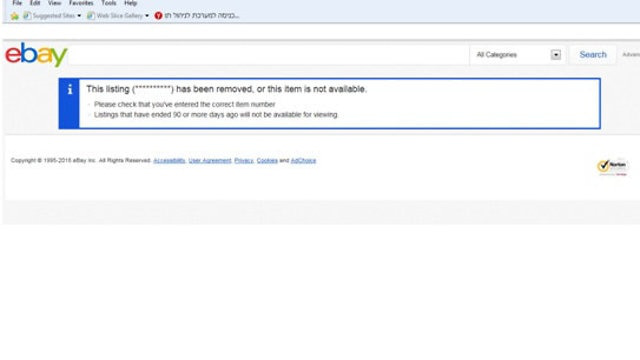Open the Favorites menu
Viewport: 640px width, 360px height.
pos(81,3)
